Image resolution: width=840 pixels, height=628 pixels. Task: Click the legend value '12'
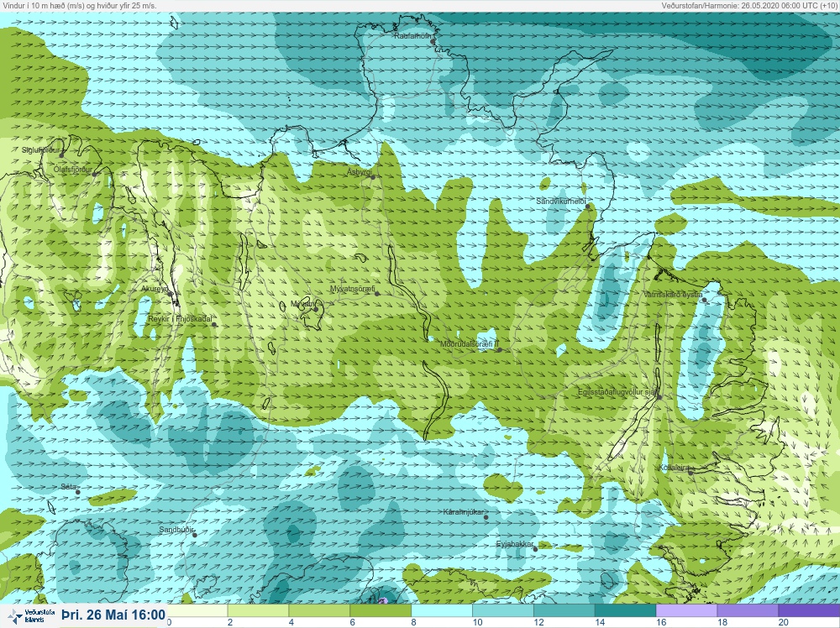(539, 622)
